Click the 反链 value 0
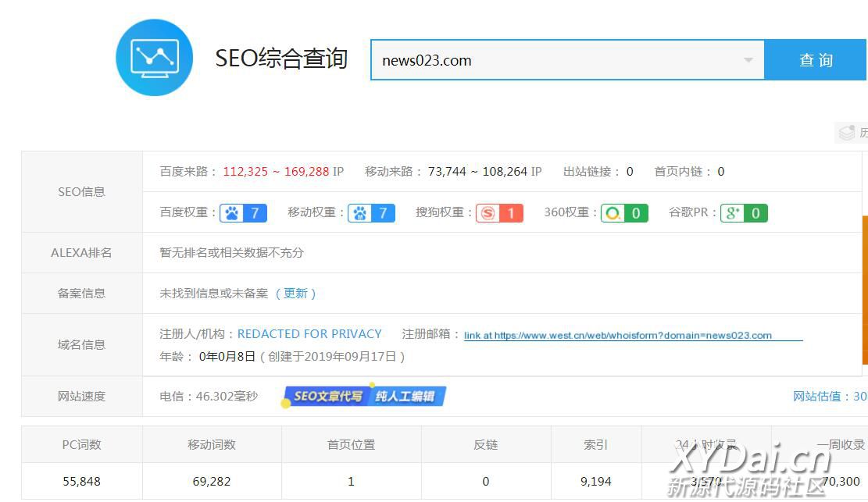The image size is (868, 502). [485, 482]
